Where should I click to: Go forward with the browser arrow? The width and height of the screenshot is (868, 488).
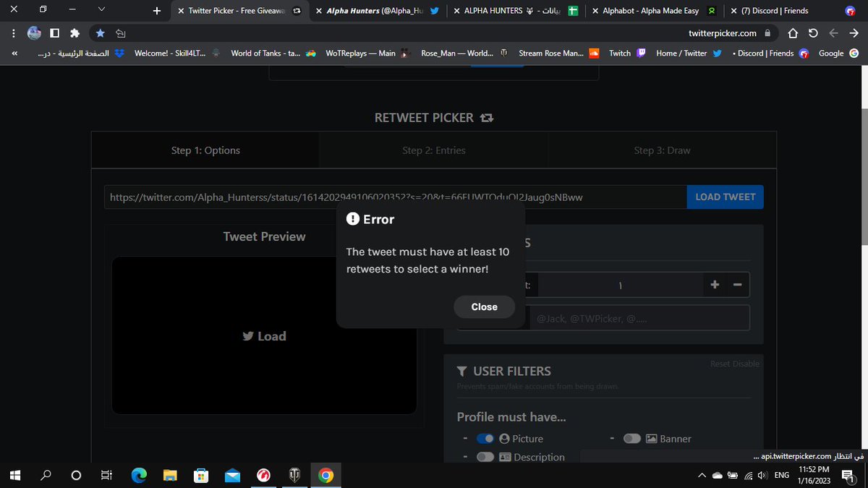coord(833,33)
